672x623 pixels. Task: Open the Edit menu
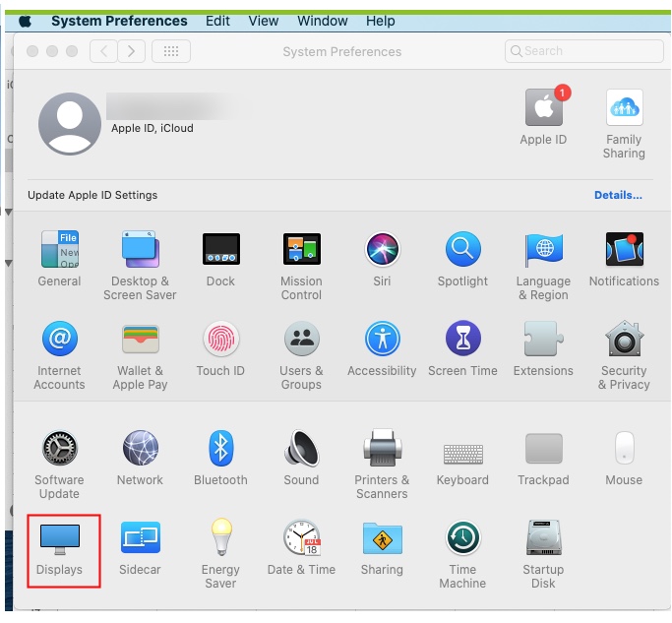(217, 21)
